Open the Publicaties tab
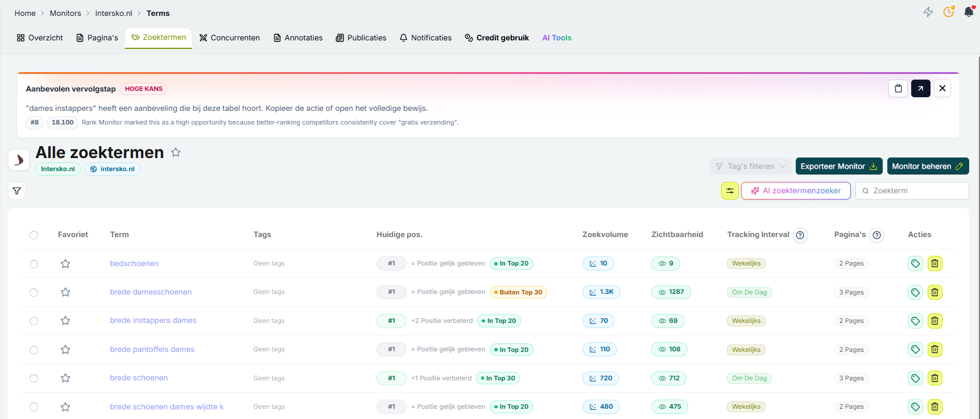The height and width of the screenshot is (419, 980). pyautogui.click(x=361, y=38)
